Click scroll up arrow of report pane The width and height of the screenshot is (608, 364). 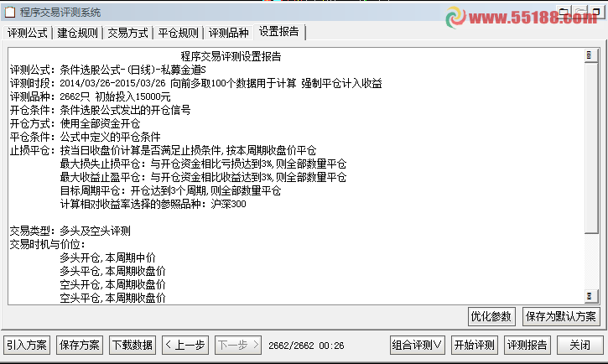(x=590, y=55)
